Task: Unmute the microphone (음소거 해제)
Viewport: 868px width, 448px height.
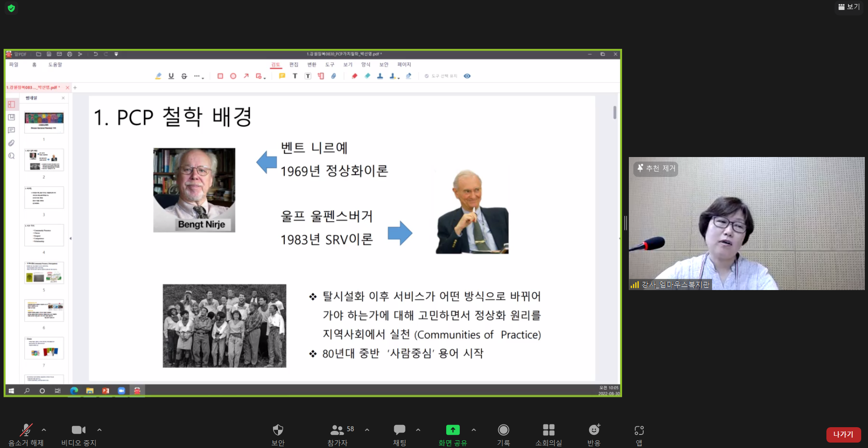Action: click(26, 434)
